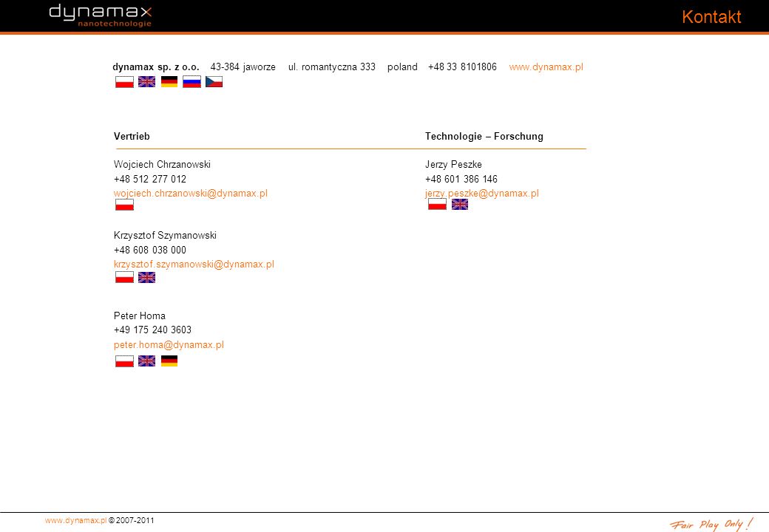Click the Fair Play Only logo
This screenshot has width=769, height=532.
[711, 525]
